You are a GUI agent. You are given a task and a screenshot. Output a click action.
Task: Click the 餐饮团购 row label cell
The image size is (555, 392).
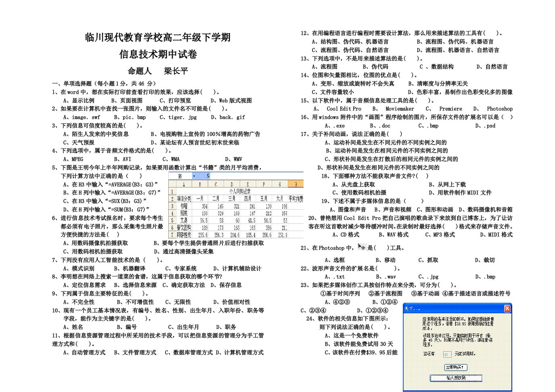click(184, 228)
